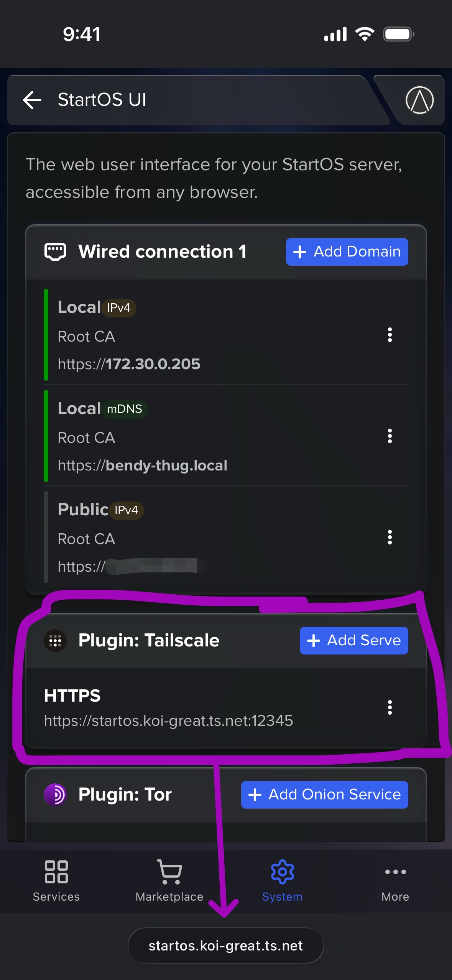The image size is (452, 980).
Task: Open options for Public IPv4 address
Action: [390, 537]
